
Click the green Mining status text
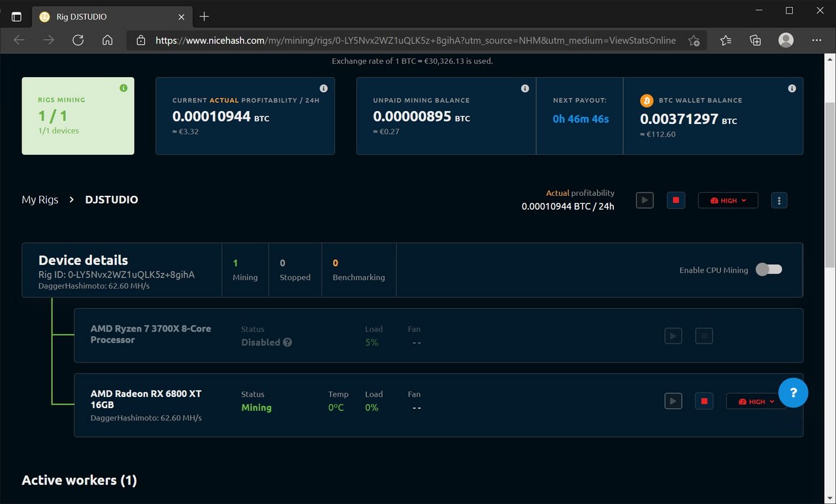pos(256,407)
